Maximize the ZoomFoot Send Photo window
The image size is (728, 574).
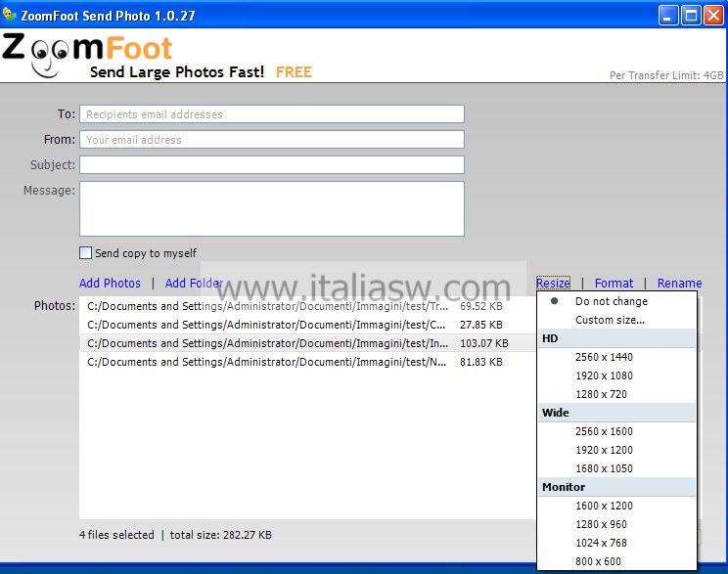point(691,16)
